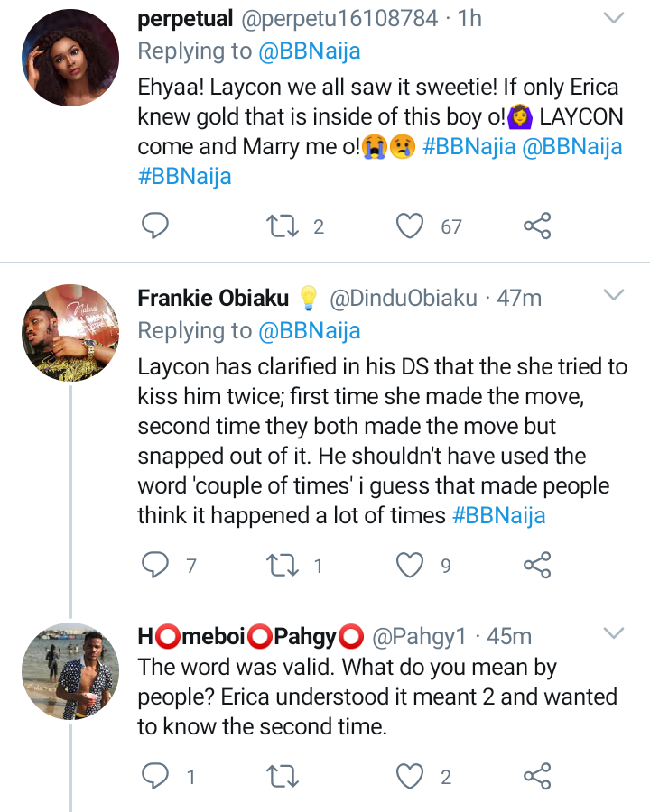
Task: Reply to Frankie Obiaku's tweet
Action: 155,565
